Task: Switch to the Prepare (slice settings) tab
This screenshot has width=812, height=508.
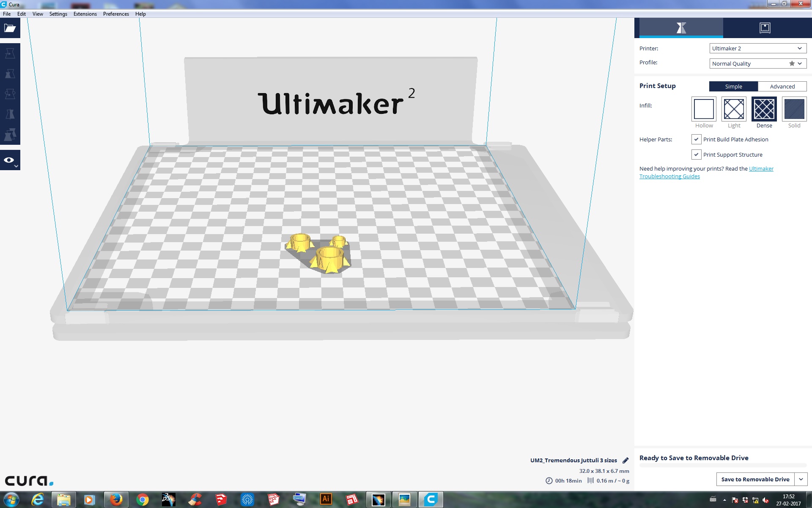Action: tap(681, 28)
